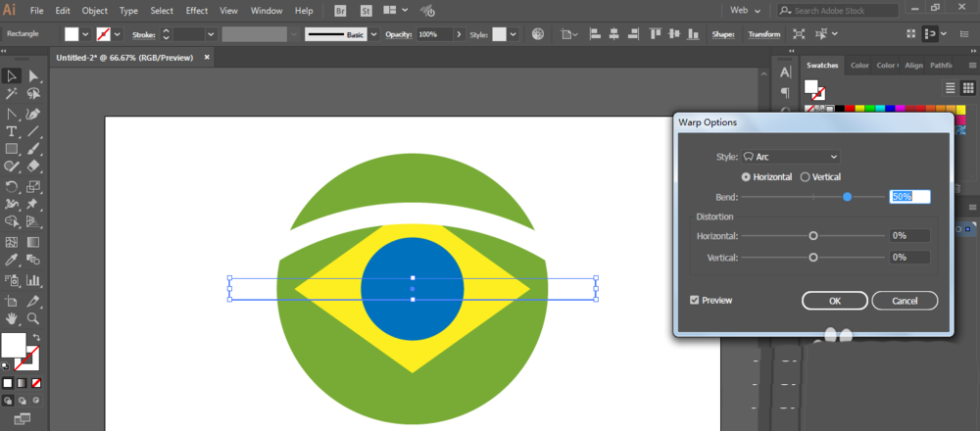This screenshot has width=980, height=431.
Task: Open the Basic brush definition dropdown
Action: pyautogui.click(x=373, y=34)
